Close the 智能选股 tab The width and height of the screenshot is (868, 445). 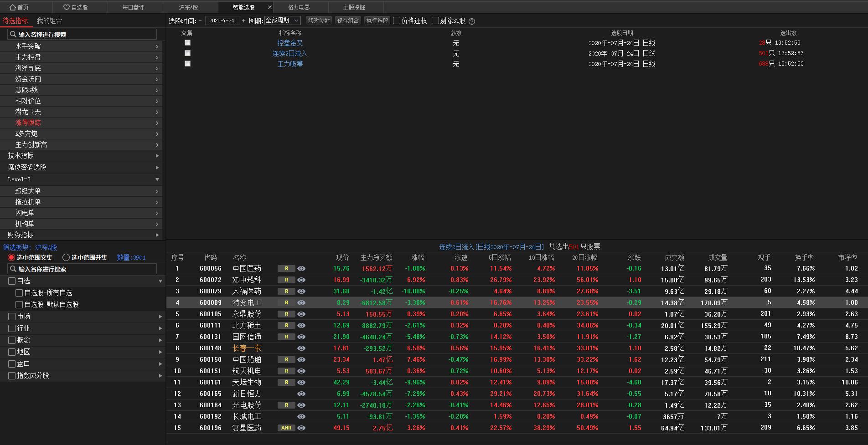pyautogui.click(x=270, y=7)
